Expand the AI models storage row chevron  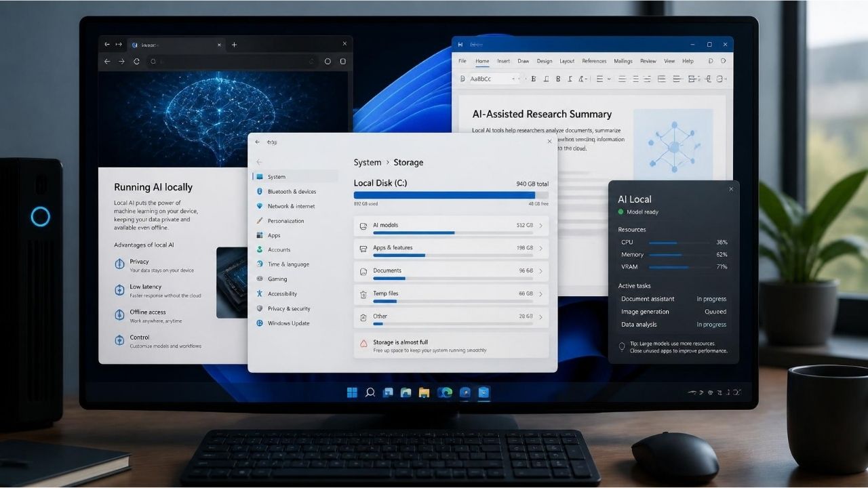(540, 226)
